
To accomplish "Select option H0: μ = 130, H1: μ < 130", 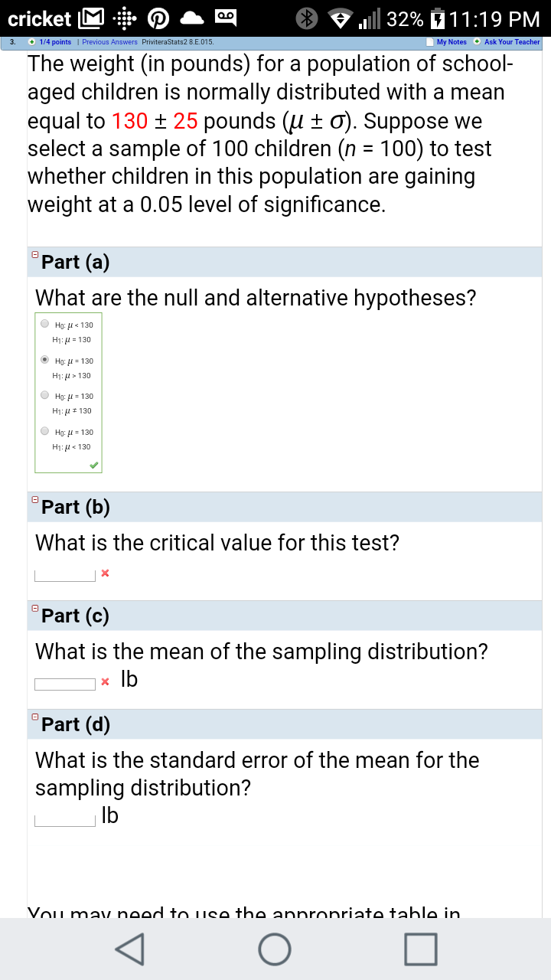I will tap(45, 431).
